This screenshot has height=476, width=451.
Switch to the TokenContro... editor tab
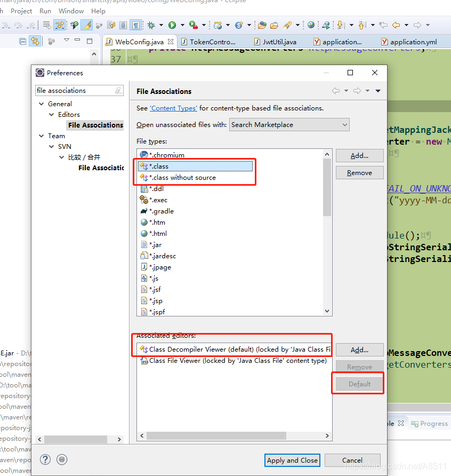208,42
